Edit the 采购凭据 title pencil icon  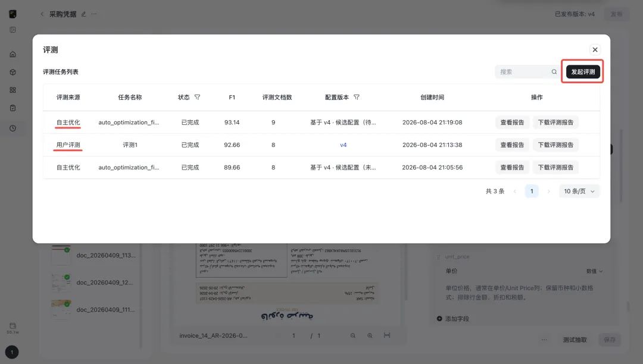coord(84,14)
